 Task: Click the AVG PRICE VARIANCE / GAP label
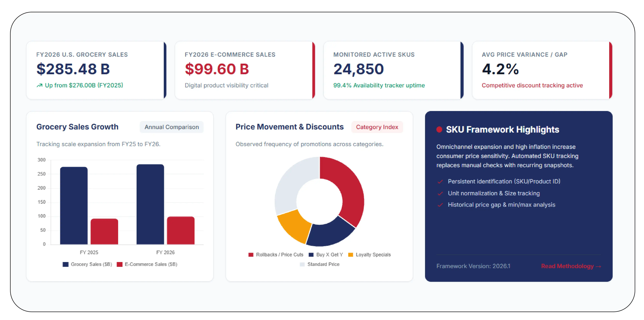524,55
